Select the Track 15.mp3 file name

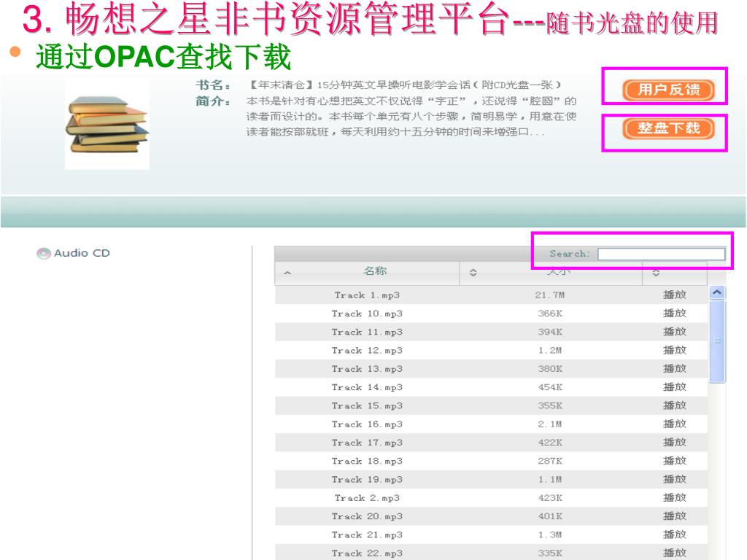tap(367, 406)
